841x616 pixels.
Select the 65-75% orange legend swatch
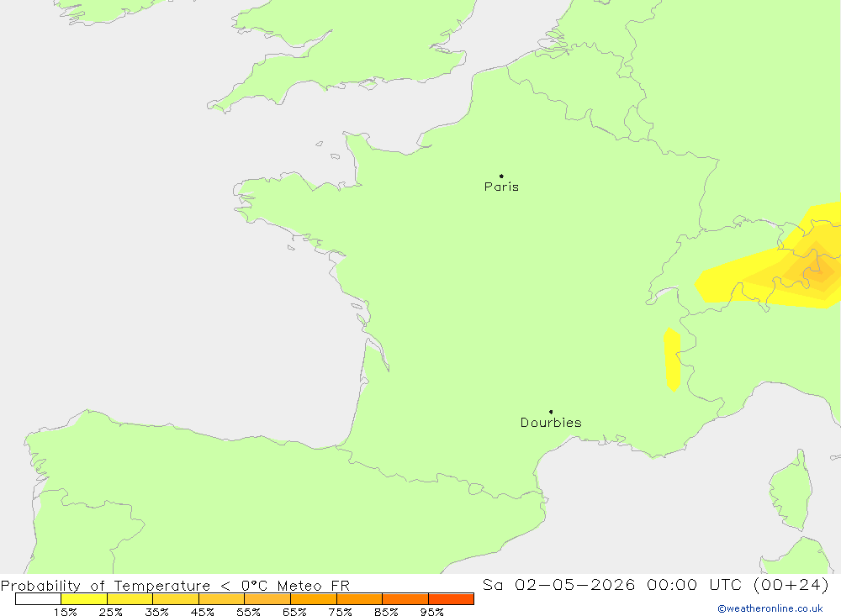point(314,599)
